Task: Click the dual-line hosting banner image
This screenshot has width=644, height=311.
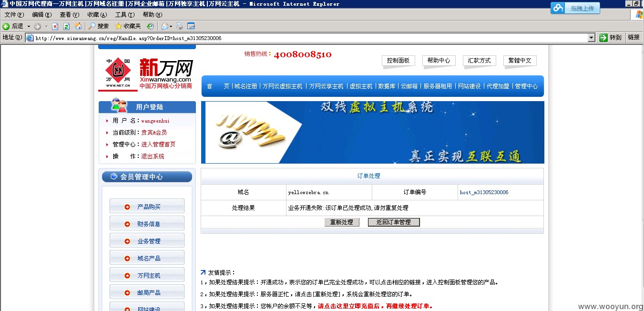Action: pyautogui.click(x=372, y=133)
